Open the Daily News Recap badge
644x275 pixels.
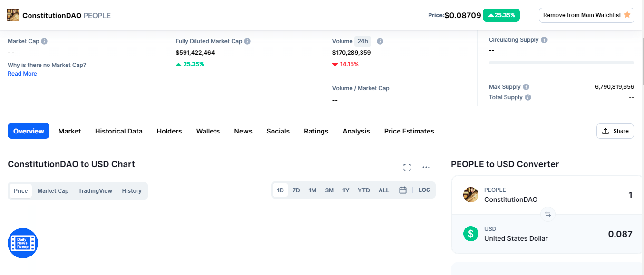23,243
